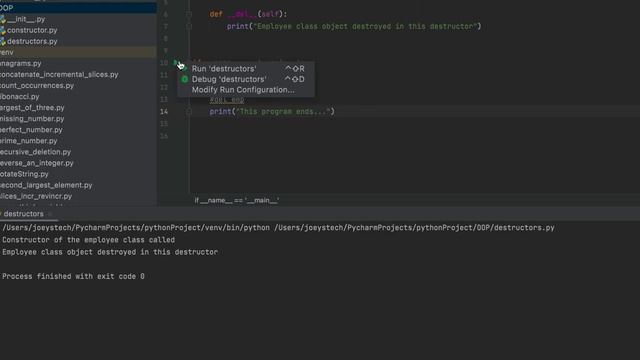
Task: Click the run gutter arrow at line 10
Action: 176,62
